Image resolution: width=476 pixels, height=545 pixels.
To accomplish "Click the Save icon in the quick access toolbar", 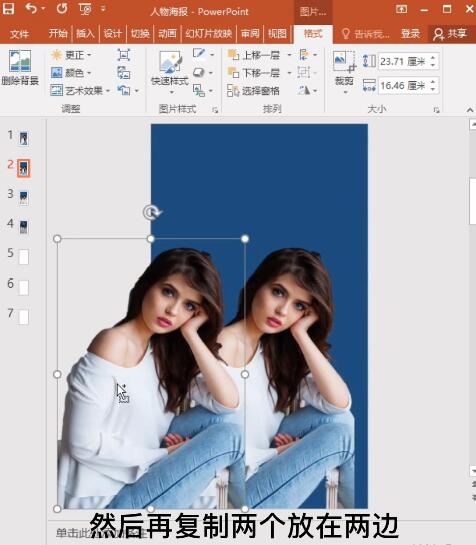I will [x=8, y=8].
